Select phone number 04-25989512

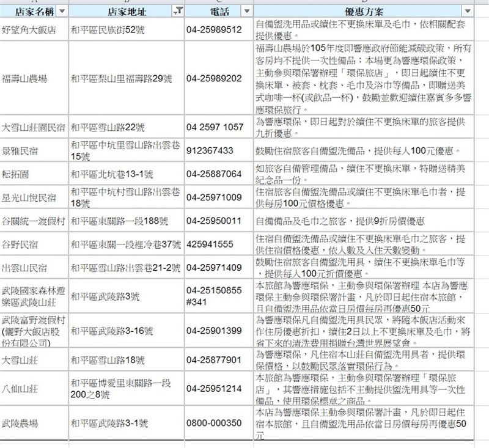tap(219, 29)
